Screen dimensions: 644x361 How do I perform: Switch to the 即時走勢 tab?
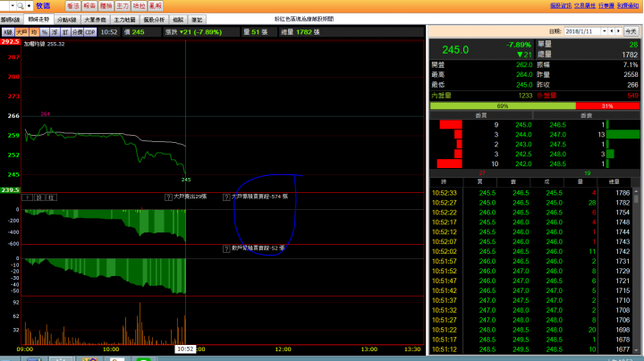point(39,20)
